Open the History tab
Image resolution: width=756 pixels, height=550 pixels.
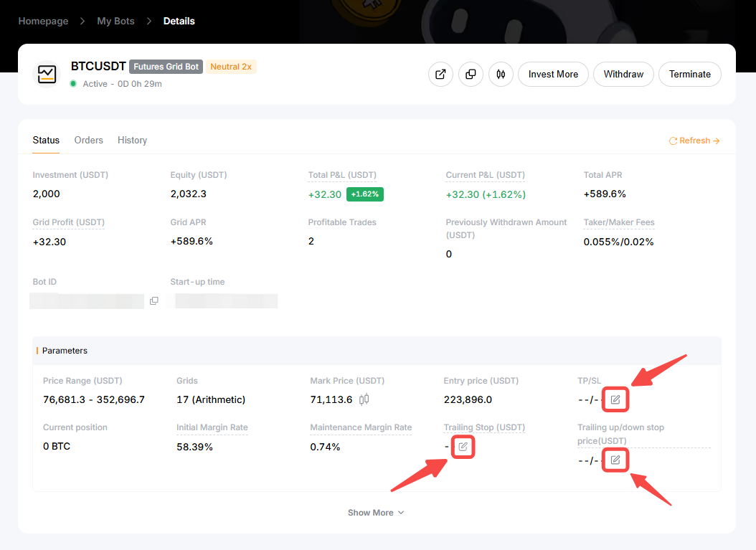pos(132,141)
